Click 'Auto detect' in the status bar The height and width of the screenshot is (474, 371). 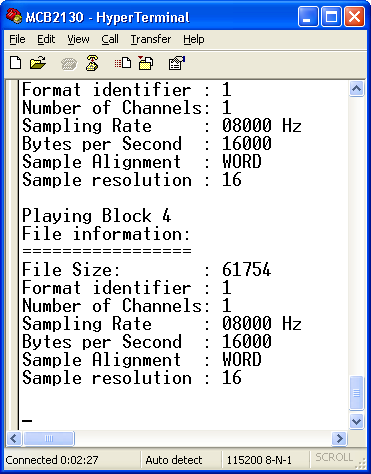coord(174,460)
